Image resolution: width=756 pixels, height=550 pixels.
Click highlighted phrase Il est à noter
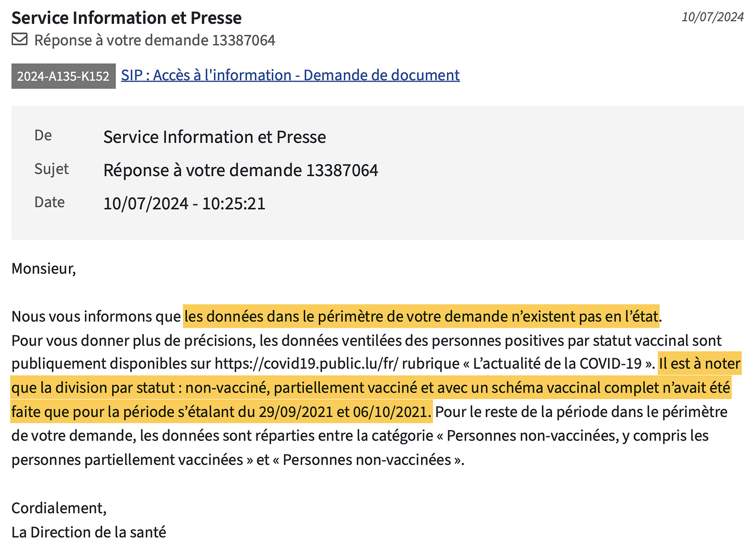click(699, 364)
